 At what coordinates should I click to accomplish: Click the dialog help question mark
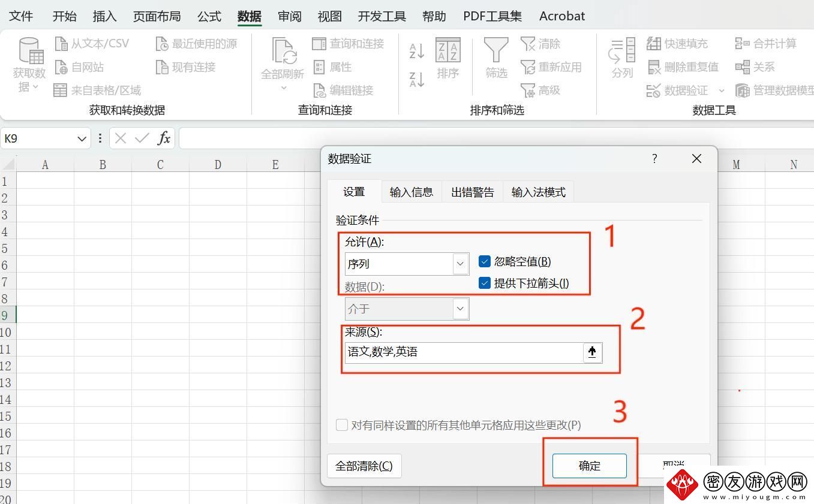coord(654,158)
